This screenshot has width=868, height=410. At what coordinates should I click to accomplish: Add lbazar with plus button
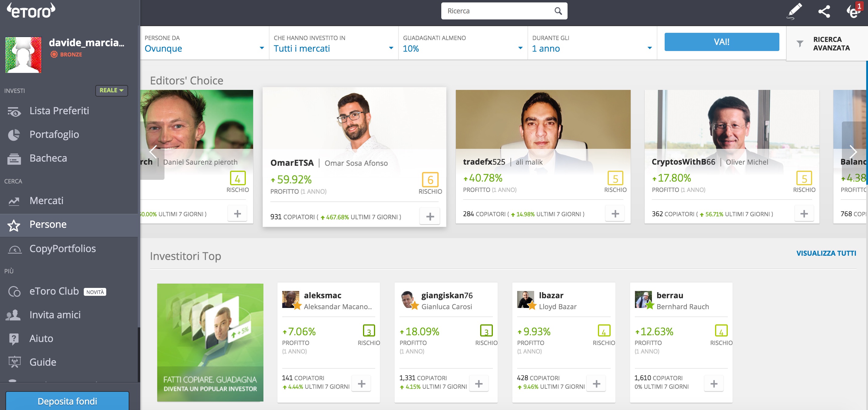point(596,384)
